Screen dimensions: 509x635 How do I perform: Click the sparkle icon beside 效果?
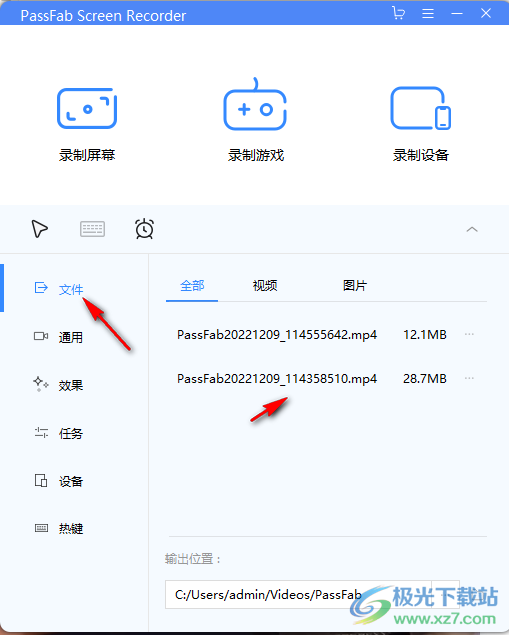tap(40, 384)
